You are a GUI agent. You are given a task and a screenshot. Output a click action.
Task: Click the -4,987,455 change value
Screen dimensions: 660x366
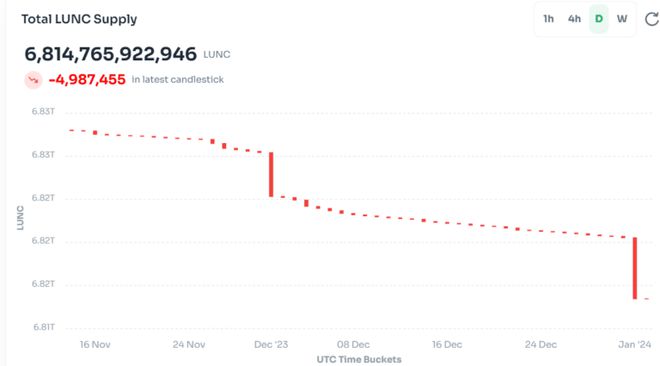pyautogui.click(x=87, y=80)
